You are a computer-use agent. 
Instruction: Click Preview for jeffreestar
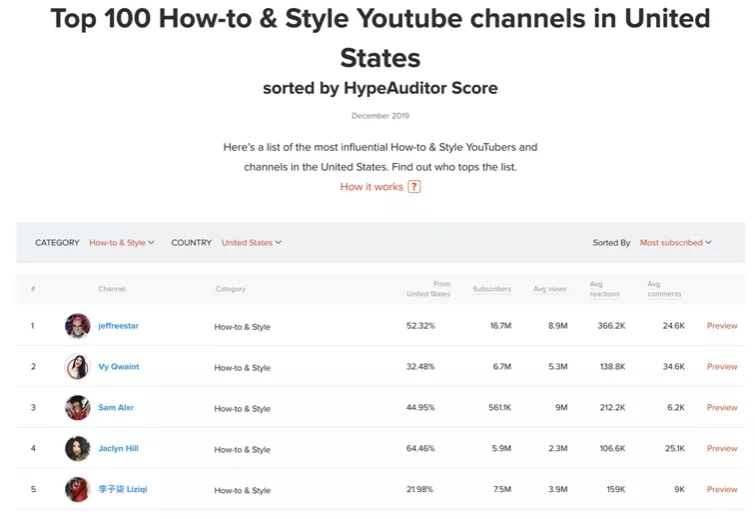pyautogui.click(x=721, y=326)
